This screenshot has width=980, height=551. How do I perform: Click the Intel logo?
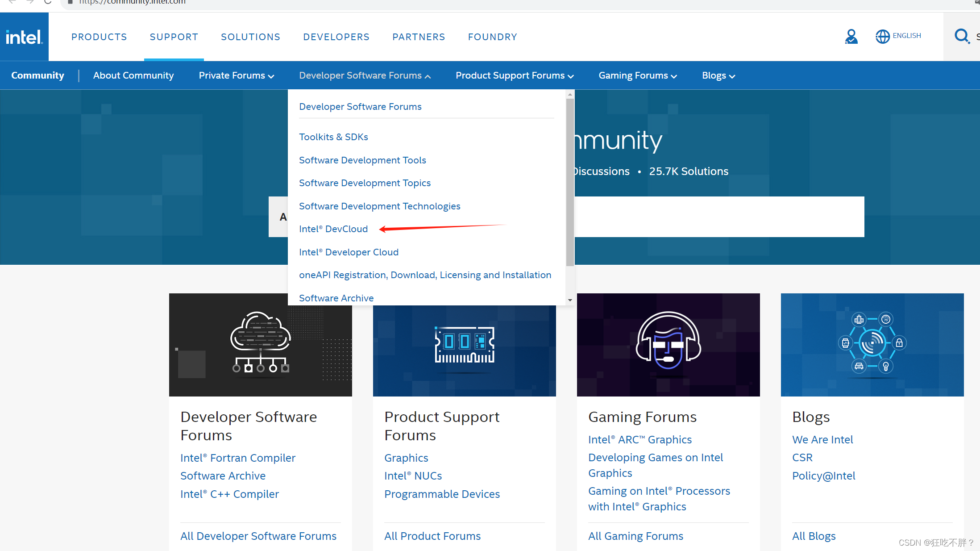(x=24, y=36)
